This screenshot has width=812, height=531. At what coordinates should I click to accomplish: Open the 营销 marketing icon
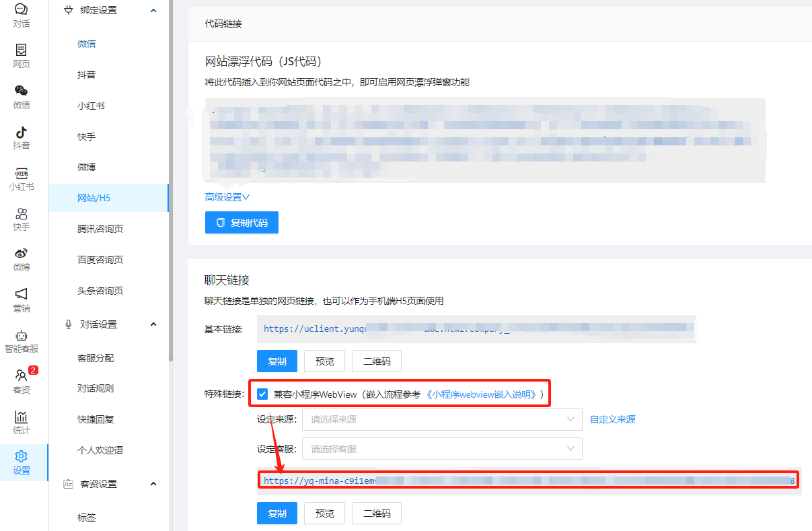click(x=21, y=298)
